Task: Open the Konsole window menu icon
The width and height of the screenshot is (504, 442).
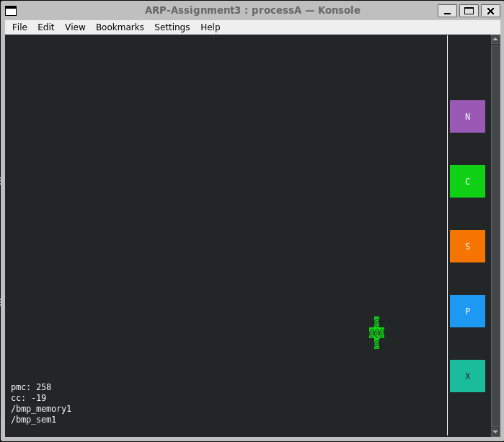Action: click(x=11, y=11)
